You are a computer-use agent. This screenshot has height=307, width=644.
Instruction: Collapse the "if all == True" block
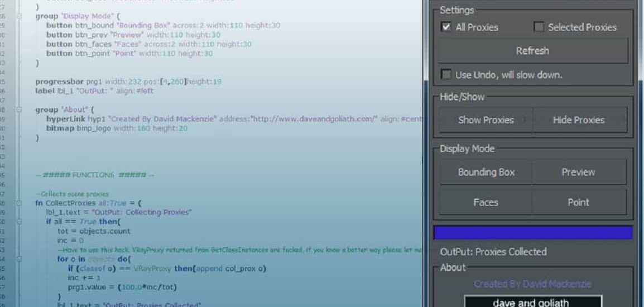21,222
